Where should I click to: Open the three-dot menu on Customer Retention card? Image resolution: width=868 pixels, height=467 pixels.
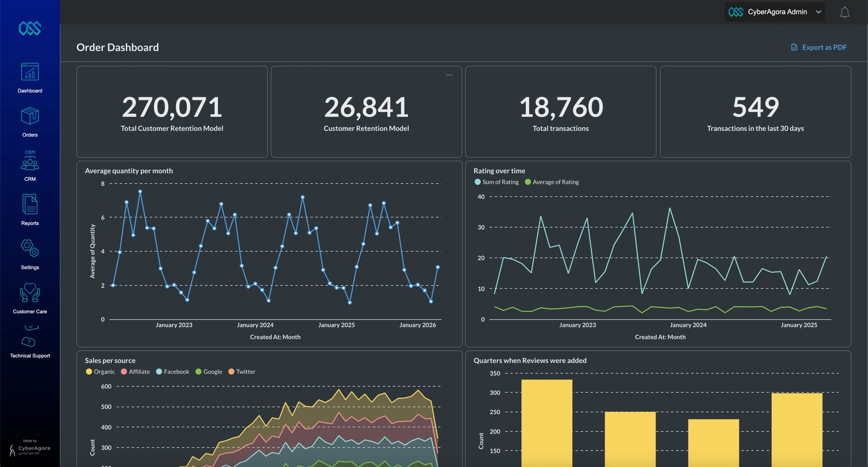coord(449,75)
